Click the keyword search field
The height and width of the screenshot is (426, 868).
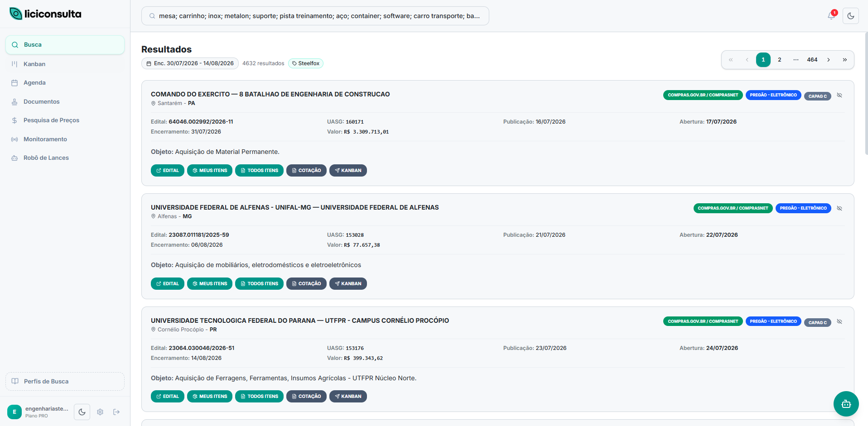point(315,16)
